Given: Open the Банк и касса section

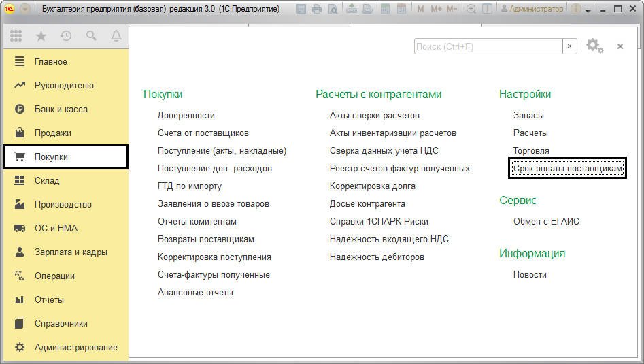Looking at the screenshot, I should pos(61,110).
